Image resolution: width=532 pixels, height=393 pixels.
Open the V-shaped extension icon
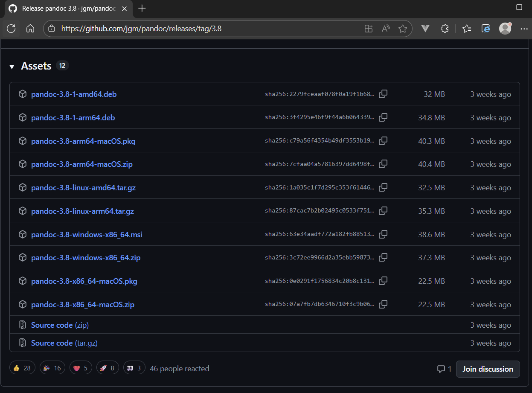coord(425,29)
